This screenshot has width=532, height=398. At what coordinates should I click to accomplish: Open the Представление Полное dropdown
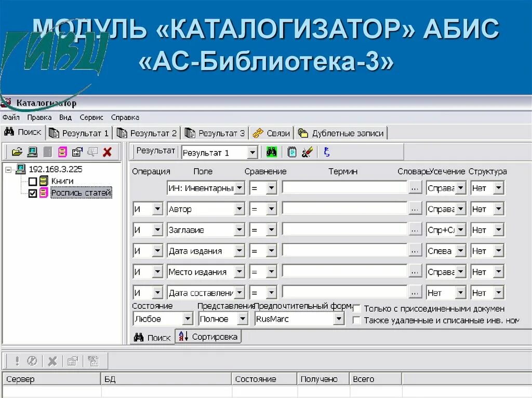[x=242, y=319]
